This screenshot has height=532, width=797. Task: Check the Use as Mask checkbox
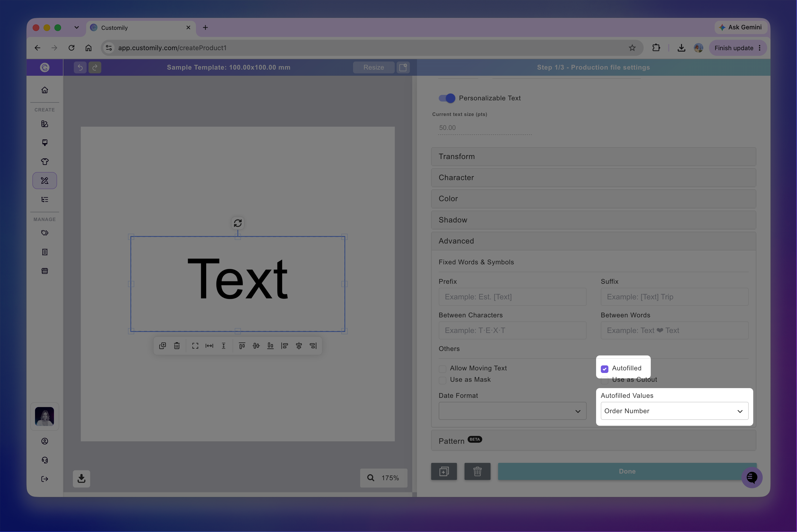443,380
